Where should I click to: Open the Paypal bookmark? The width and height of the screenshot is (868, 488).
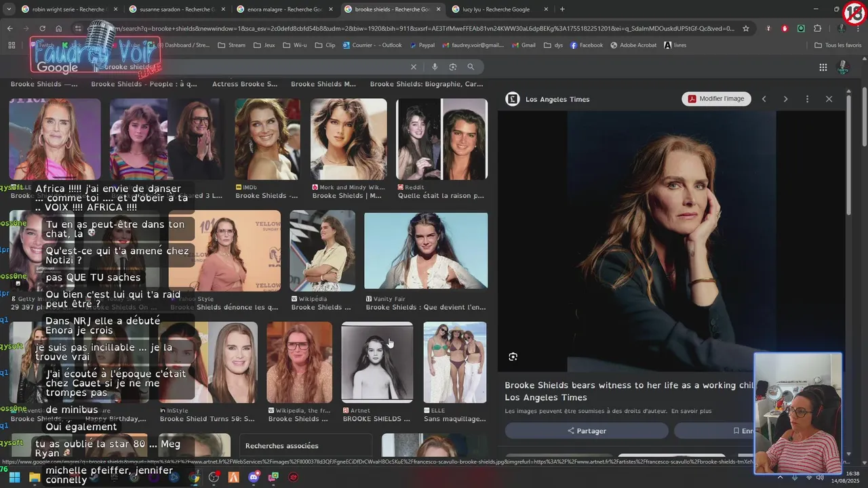click(422, 45)
